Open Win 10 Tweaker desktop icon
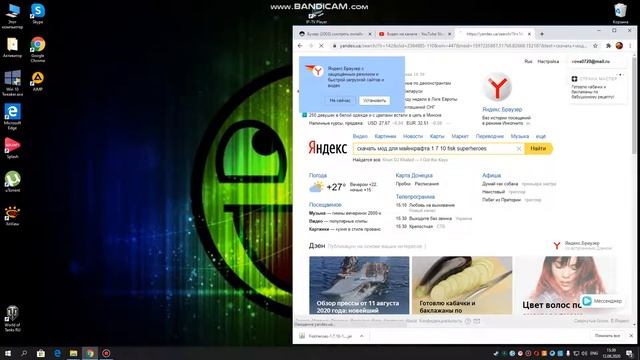Viewport: 640px width, 360px height. (12, 83)
